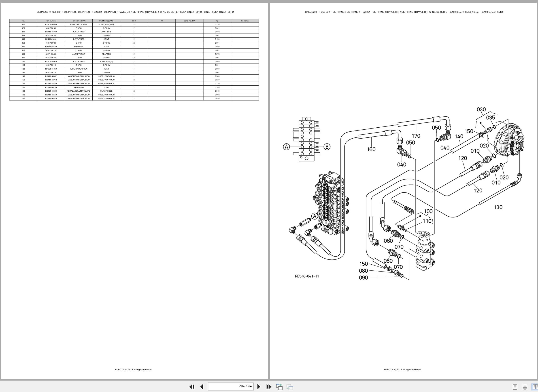Click part number RD411-64420

(51, 98)
